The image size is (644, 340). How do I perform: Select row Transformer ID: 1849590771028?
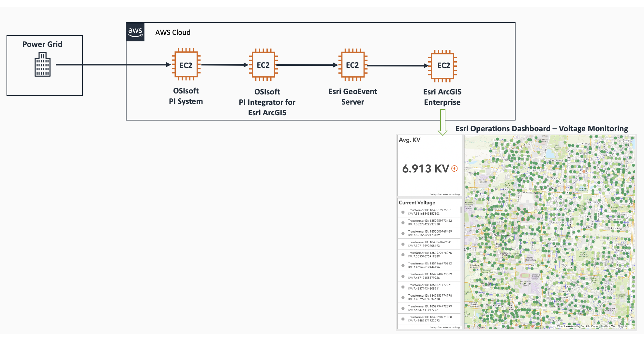429,319
